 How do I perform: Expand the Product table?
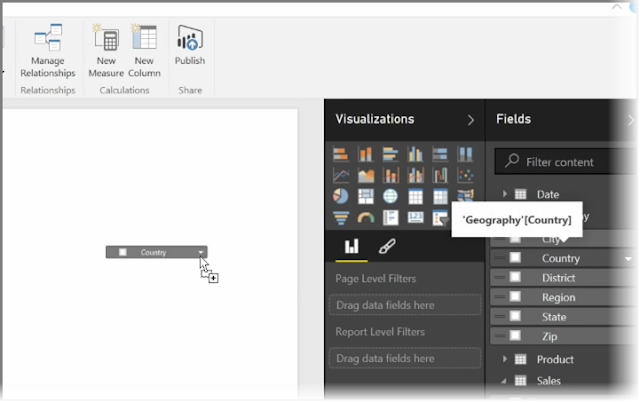coord(506,359)
